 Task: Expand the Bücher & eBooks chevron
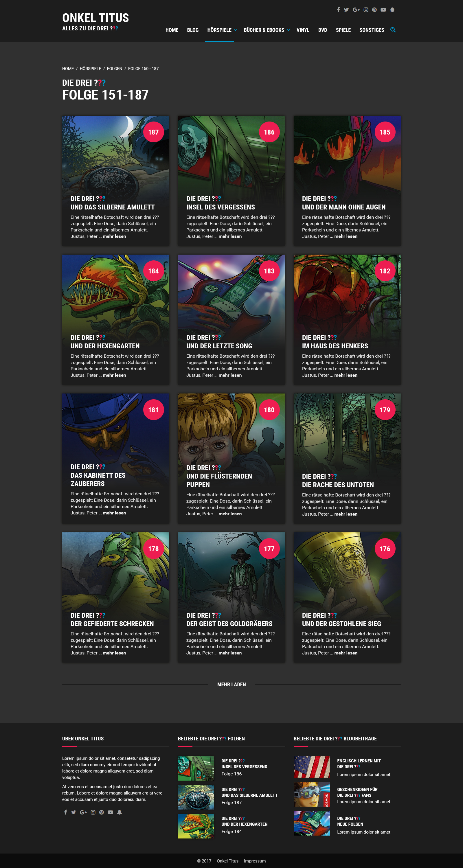coord(289,30)
